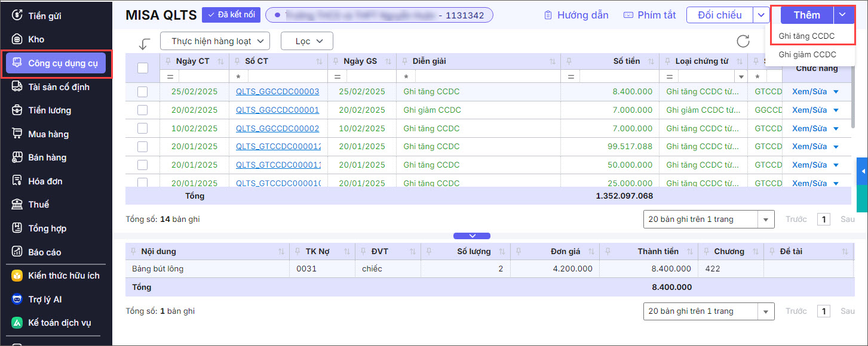Check the 99.517.088 row checkbox
The image size is (868, 346).
pos(142,147)
